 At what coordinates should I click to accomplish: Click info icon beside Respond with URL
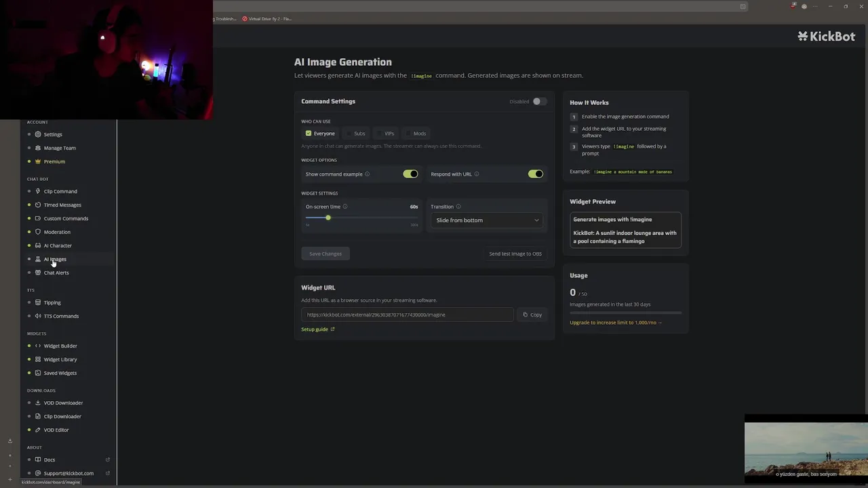pos(477,174)
